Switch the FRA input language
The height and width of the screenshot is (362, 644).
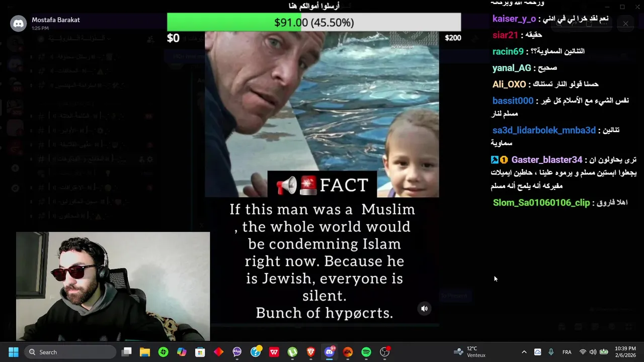[567, 352]
